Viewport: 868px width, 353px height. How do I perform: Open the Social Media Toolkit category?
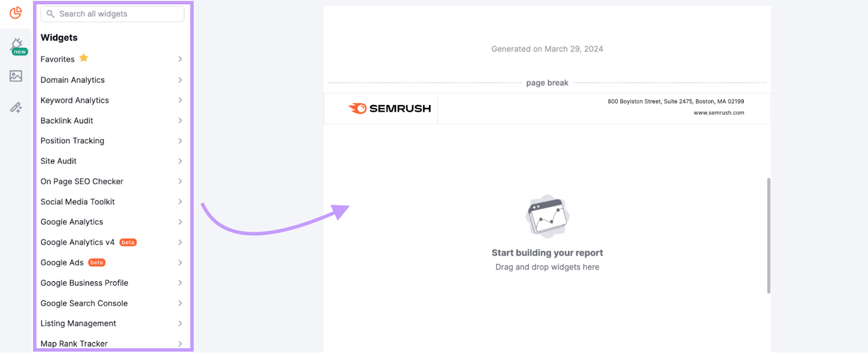pyautogui.click(x=78, y=202)
